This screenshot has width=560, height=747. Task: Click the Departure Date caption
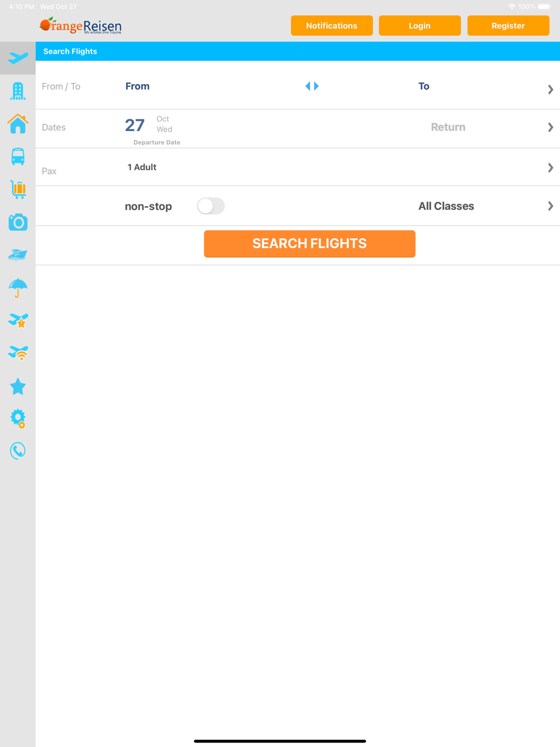point(157,142)
